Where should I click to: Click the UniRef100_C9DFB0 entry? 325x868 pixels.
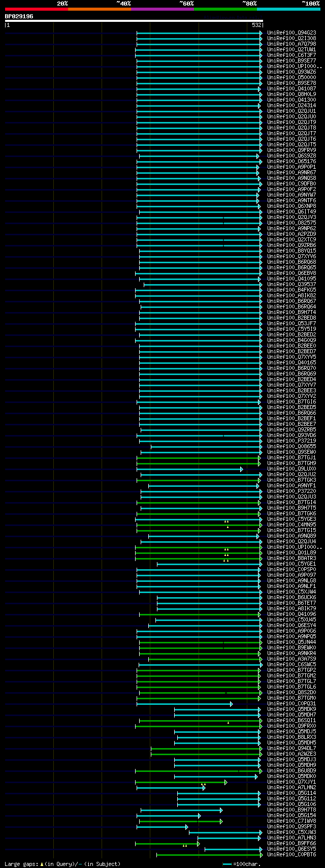[291, 183]
